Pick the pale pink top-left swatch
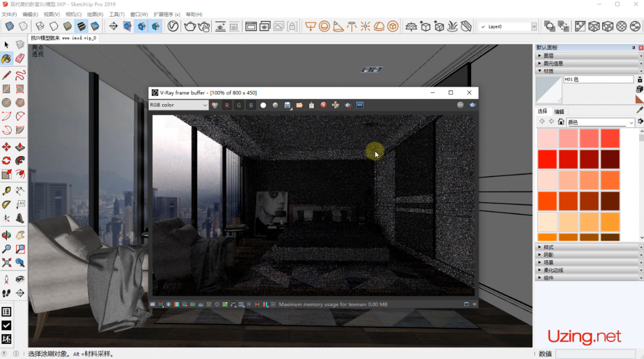The width and height of the screenshot is (644, 359). [x=547, y=138]
